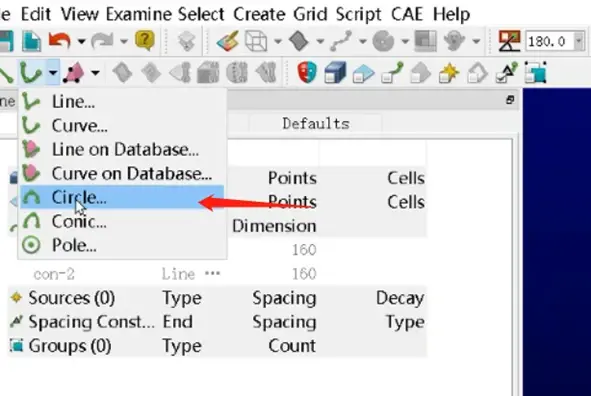Select the Sources (0) row

click(217, 298)
